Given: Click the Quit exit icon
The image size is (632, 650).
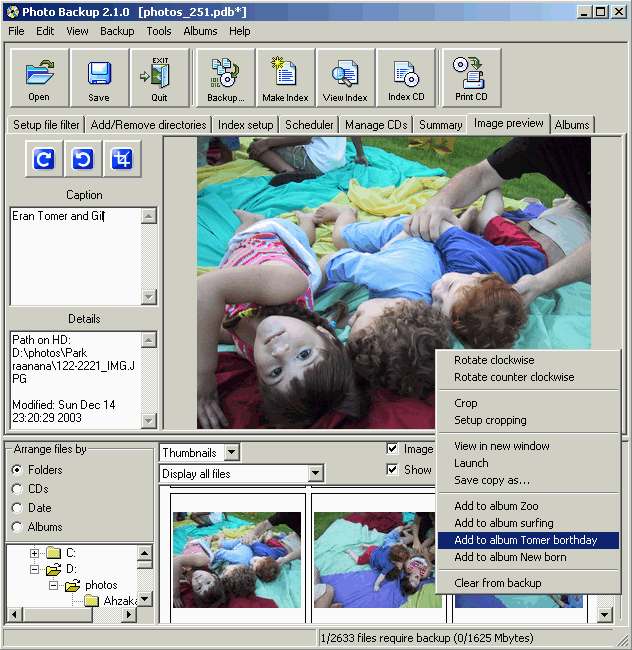Looking at the screenshot, I should [159, 78].
